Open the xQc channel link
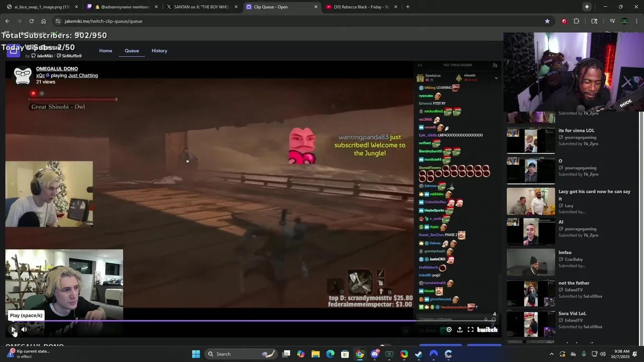The width and height of the screenshot is (644, 362). pyautogui.click(x=40, y=75)
